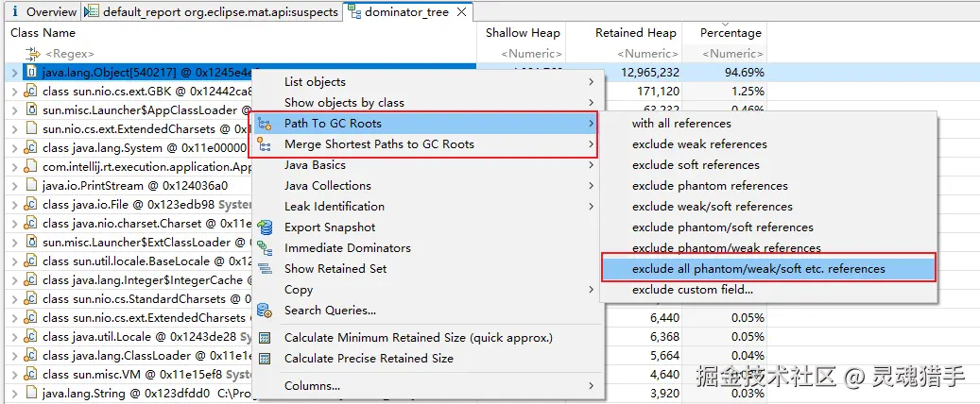980x404 pixels.
Task: Click the class icon of sun.nio.cs.ext.GBK
Action: (31, 92)
